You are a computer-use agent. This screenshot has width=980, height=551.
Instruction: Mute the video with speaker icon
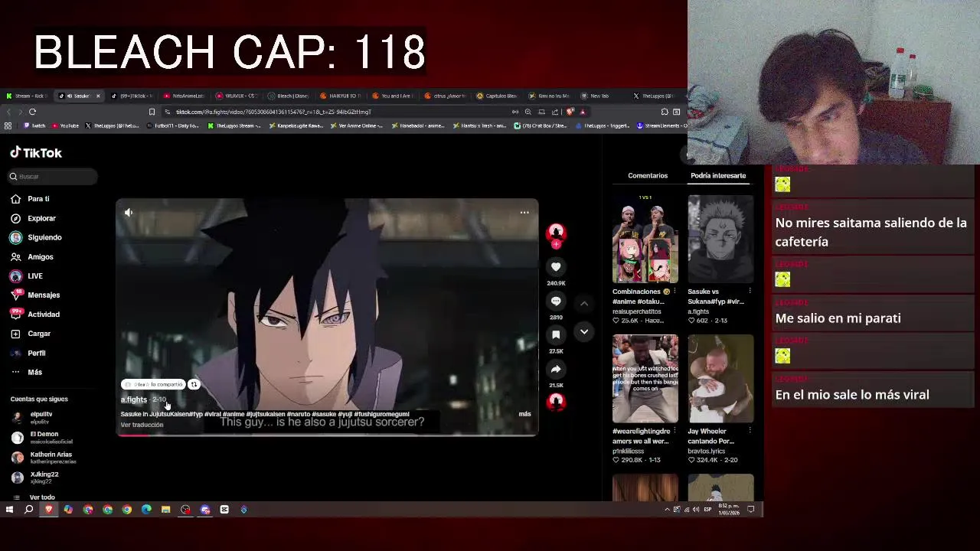click(x=129, y=212)
